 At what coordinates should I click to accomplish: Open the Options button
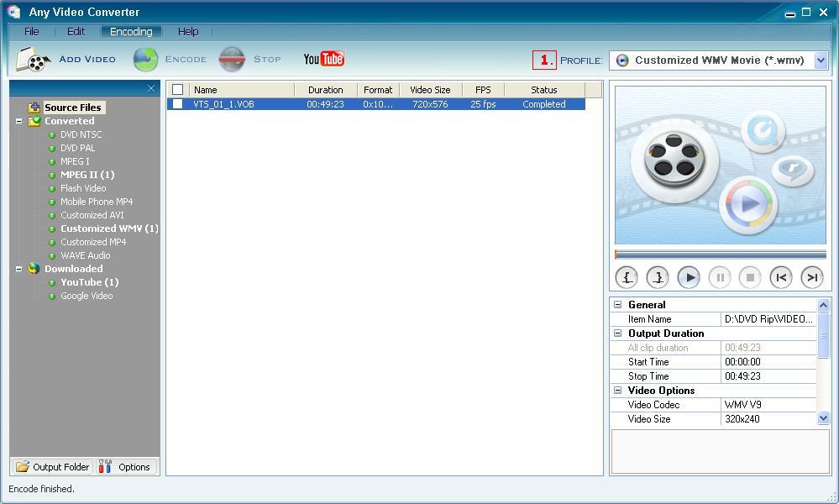(x=127, y=466)
